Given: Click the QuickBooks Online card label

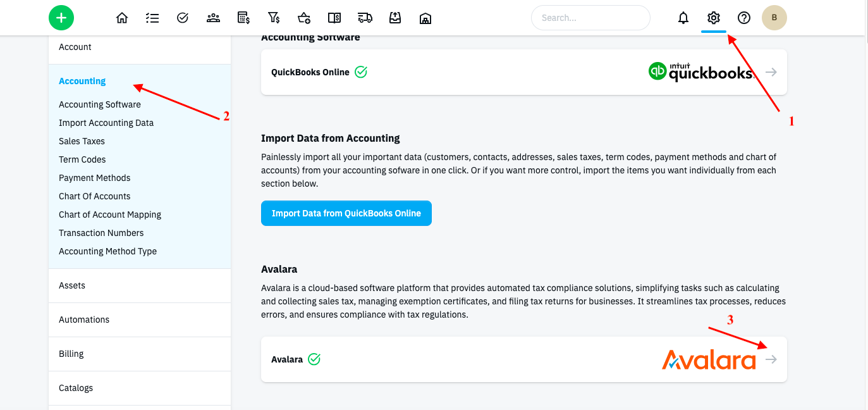Looking at the screenshot, I should coord(310,72).
